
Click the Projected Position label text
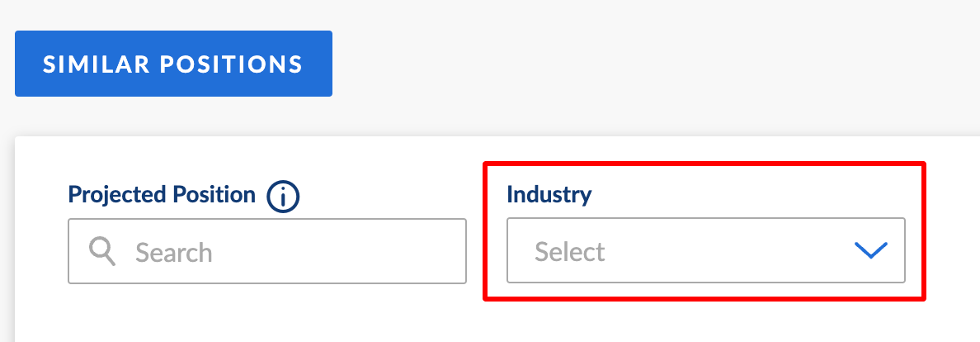tap(162, 195)
